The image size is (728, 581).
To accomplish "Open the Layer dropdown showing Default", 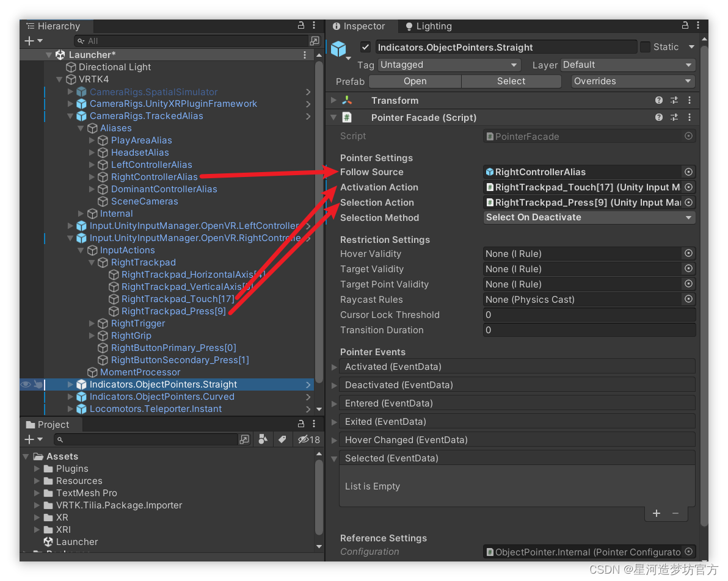I will coord(628,65).
